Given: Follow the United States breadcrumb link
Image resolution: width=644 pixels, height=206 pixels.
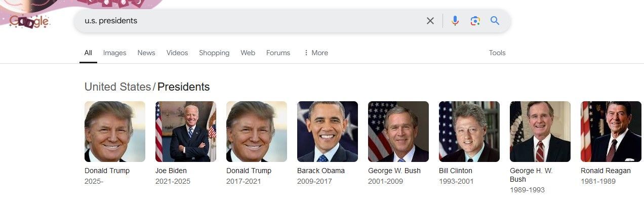Looking at the screenshot, I should click(117, 87).
